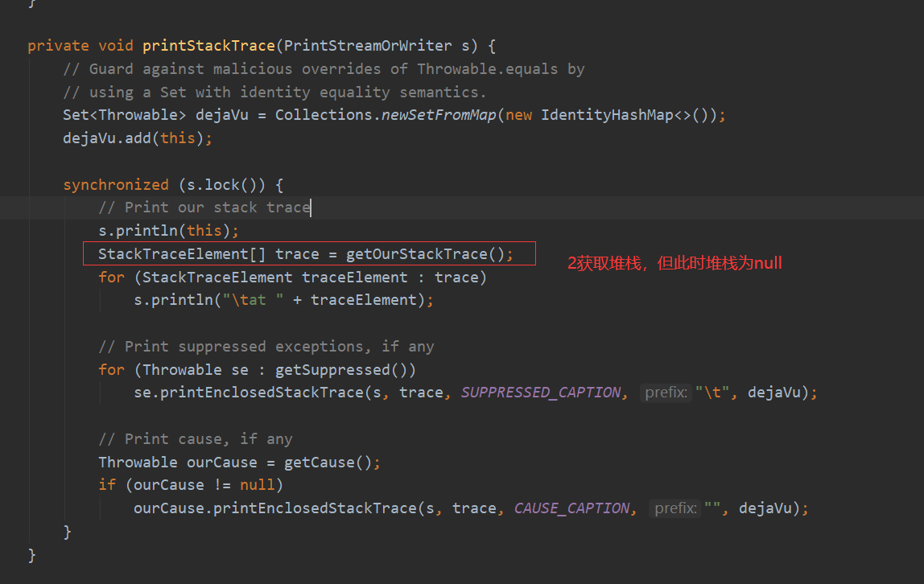Viewport: 924px width, 584px height.
Task: Click the 'Set<Throwable> dejaVu' declaration
Action: [x=155, y=115]
